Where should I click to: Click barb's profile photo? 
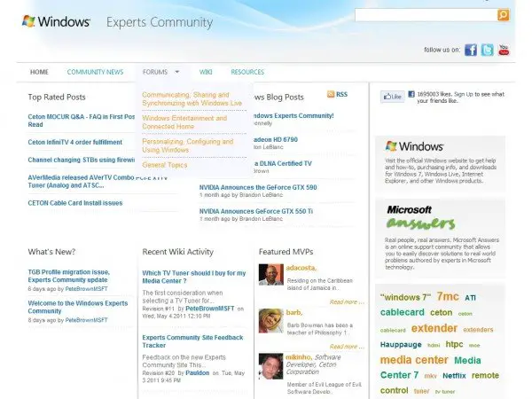click(270, 321)
